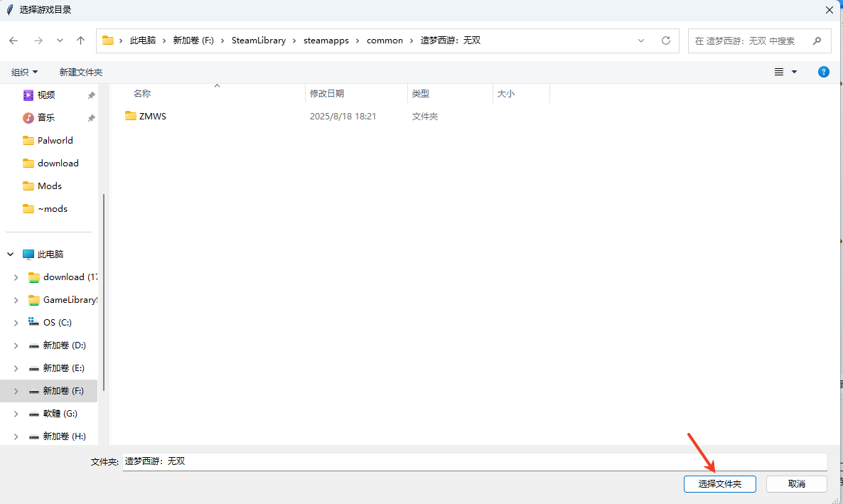The height and width of the screenshot is (504, 843).
Task: Jump to steamapps in the breadcrumb
Action: point(326,41)
